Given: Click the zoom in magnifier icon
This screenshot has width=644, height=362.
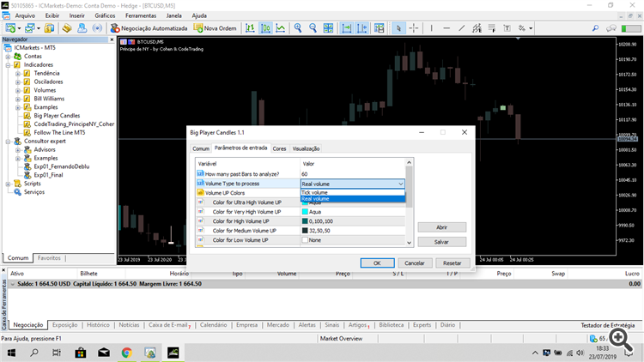Looking at the screenshot, I should [x=298, y=28].
